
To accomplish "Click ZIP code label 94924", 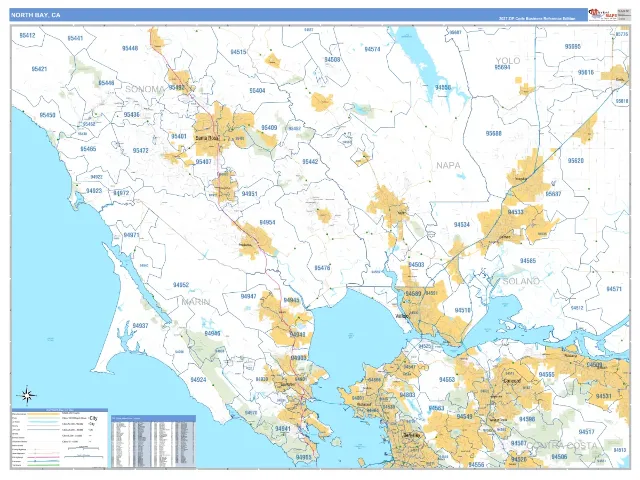I will pos(198,380).
